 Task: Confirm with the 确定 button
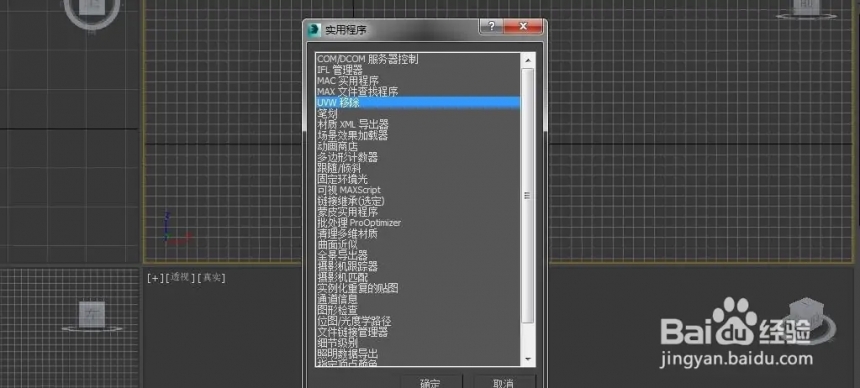point(431,382)
